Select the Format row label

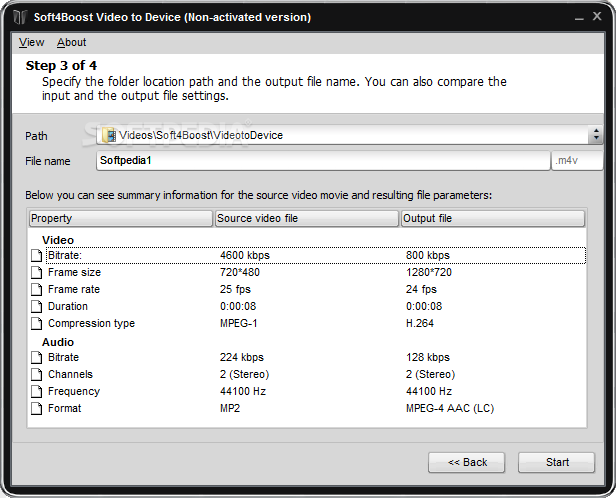point(64,408)
